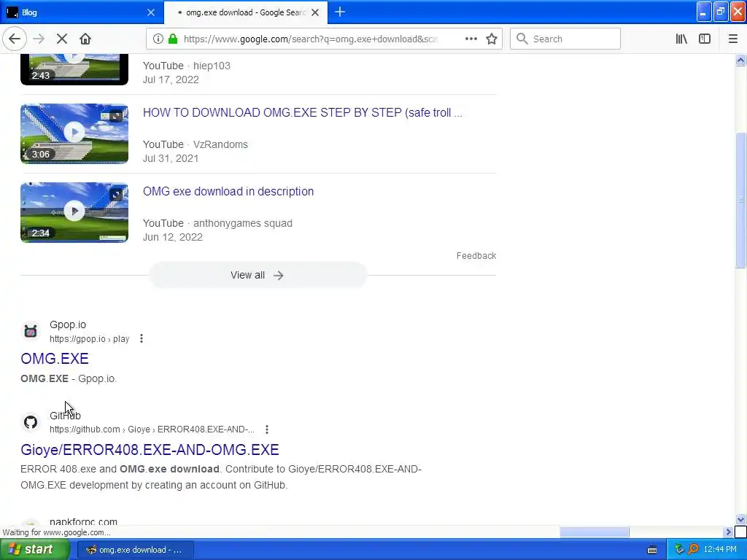Open a new tab with plus

(340, 12)
